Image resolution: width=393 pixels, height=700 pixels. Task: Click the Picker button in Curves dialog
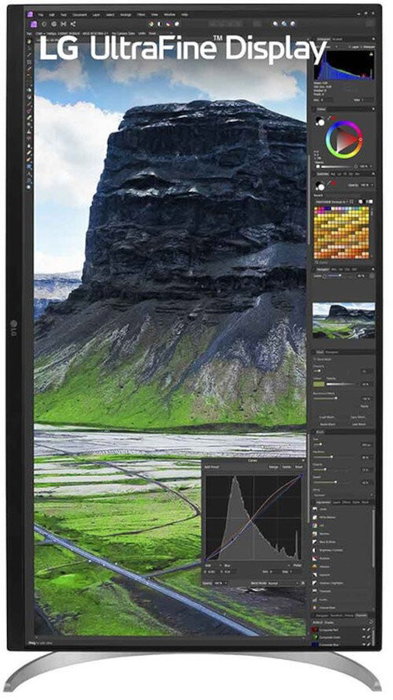tap(298, 565)
